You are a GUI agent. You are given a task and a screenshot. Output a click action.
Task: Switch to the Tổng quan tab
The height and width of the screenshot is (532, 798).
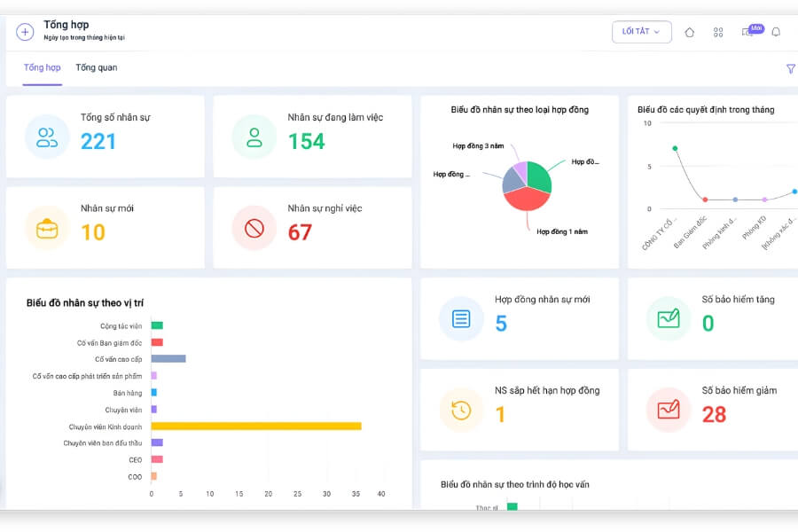point(96,67)
